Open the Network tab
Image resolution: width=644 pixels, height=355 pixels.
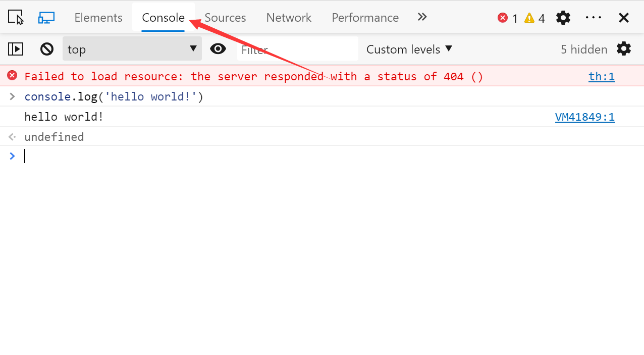(x=289, y=18)
